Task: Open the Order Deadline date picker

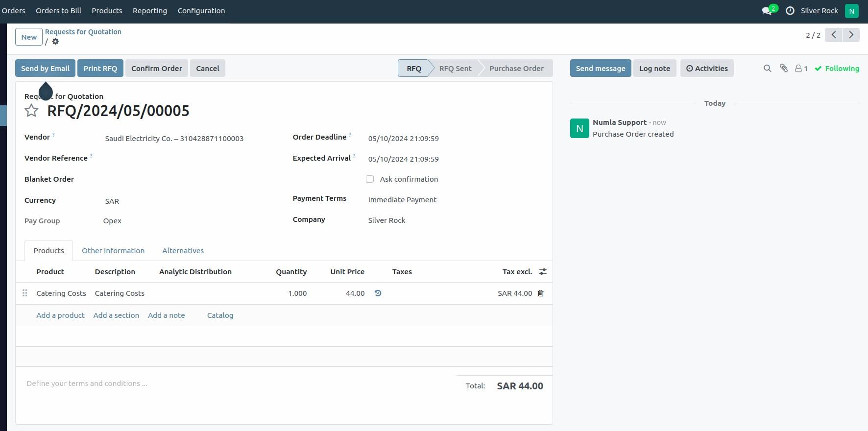Action: click(x=456, y=139)
